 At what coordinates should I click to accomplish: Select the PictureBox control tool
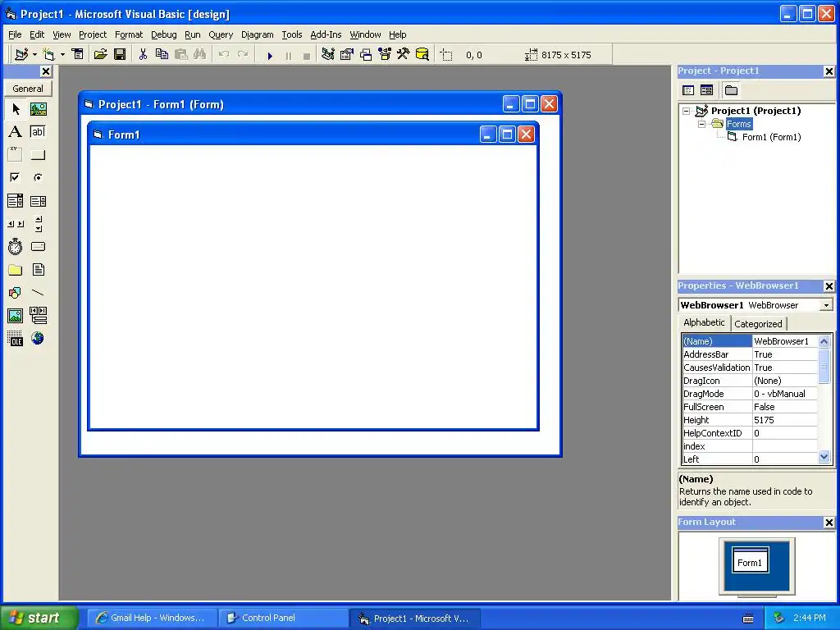(38, 109)
